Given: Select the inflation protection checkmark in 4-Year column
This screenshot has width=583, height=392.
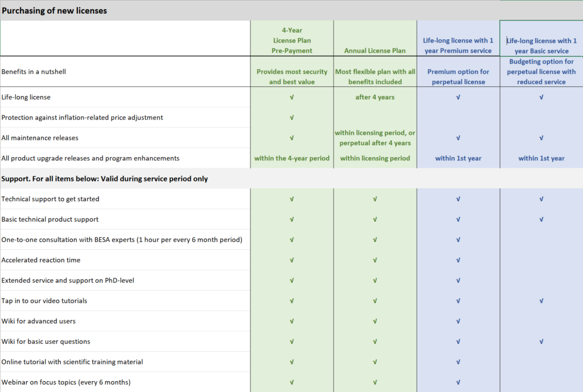Looking at the screenshot, I should point(291,117).
